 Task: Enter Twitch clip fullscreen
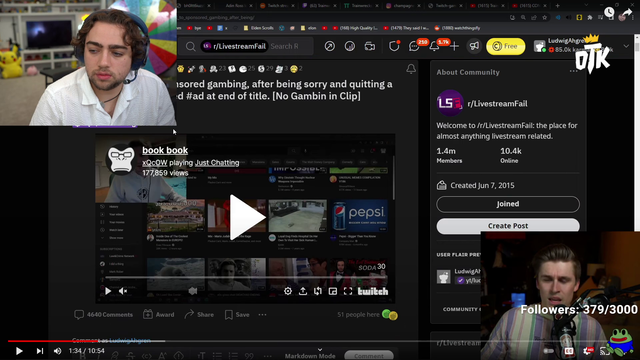348,291
